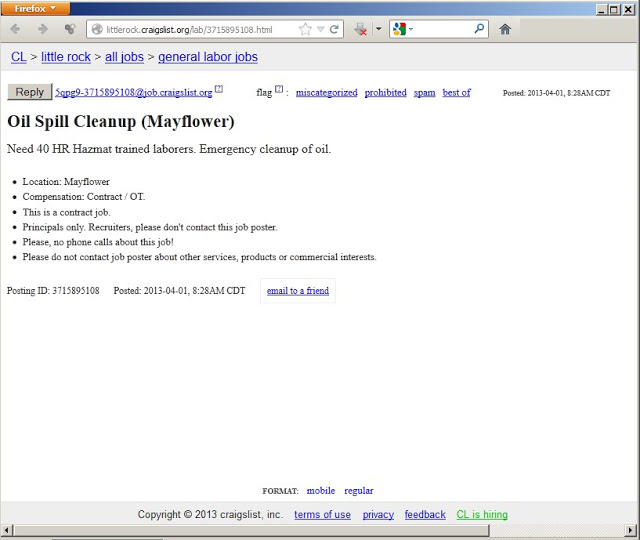640x540 pixels.
Task: Open the general labor jobs link
Action: pyautogui.click(x=208, y=57)
